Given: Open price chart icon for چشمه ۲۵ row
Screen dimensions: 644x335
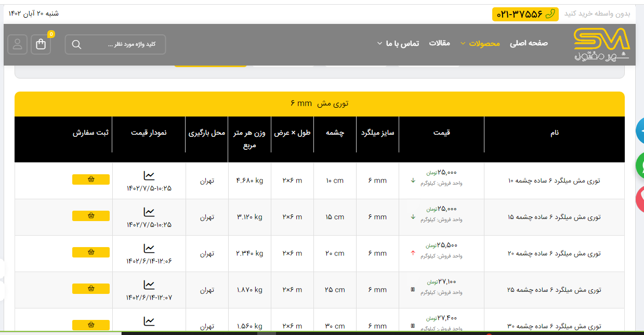Looking at the screenshot, I should pyautogui.click(x=149, y=285).
